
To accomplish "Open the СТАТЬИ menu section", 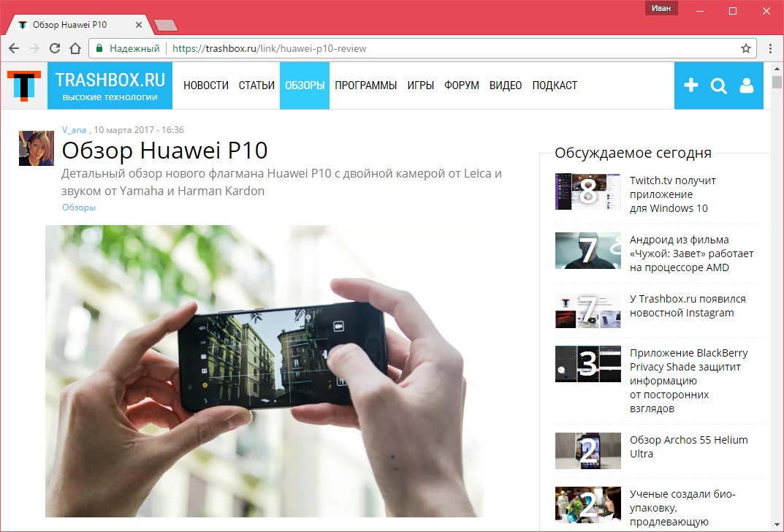I will (256, 85).
